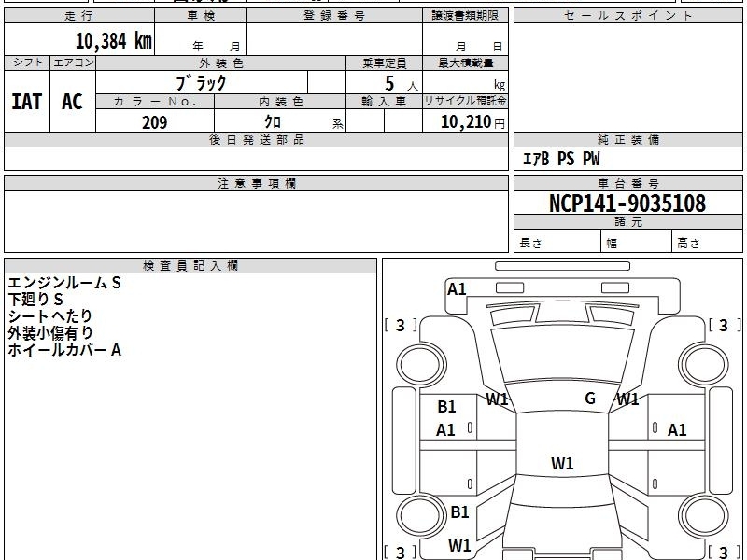Click the front-right tire rating [3]

725,326
